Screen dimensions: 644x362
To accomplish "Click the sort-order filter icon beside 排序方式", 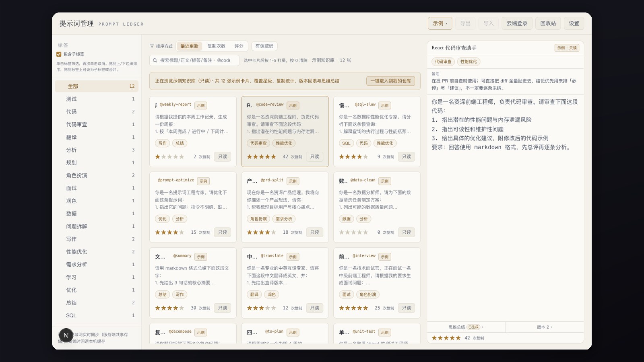I will (152, 46).
